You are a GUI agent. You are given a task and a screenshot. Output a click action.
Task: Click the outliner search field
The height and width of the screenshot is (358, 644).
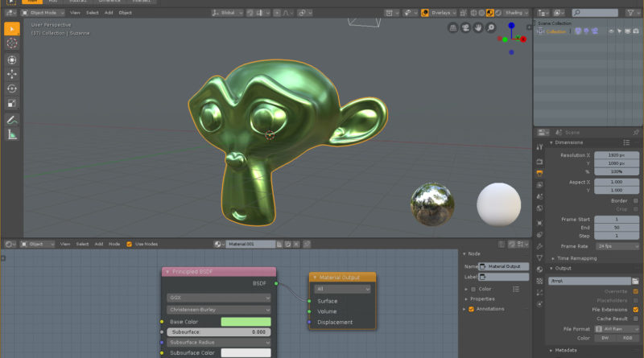point(595,13)
